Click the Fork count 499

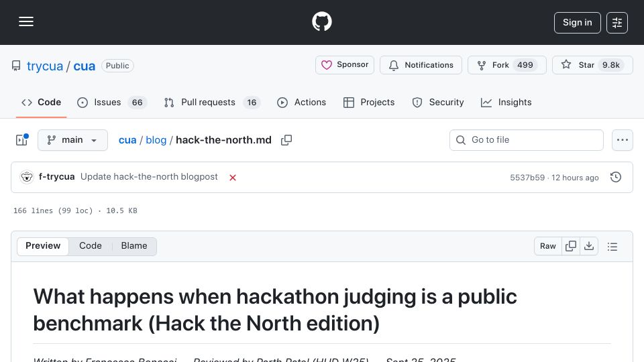525,65
